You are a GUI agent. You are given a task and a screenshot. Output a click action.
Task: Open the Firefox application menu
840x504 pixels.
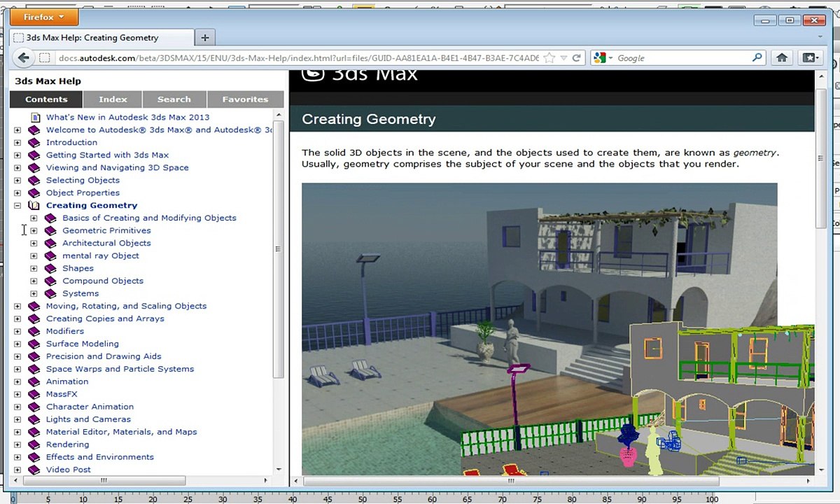[x=44, y=17]
